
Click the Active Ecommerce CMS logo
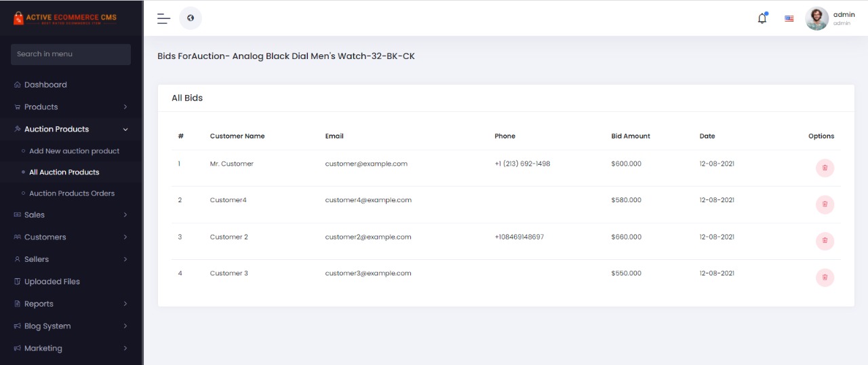click(65, 18)
